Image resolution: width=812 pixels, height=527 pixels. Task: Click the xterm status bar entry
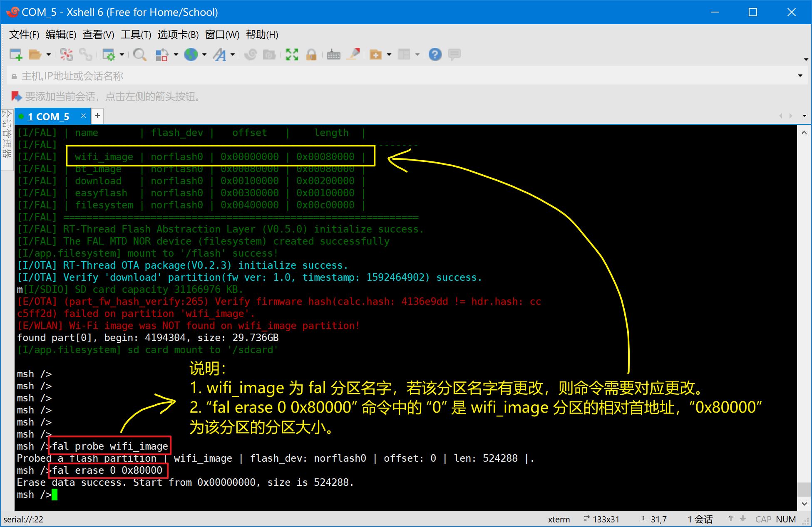[x=559, y=520]
